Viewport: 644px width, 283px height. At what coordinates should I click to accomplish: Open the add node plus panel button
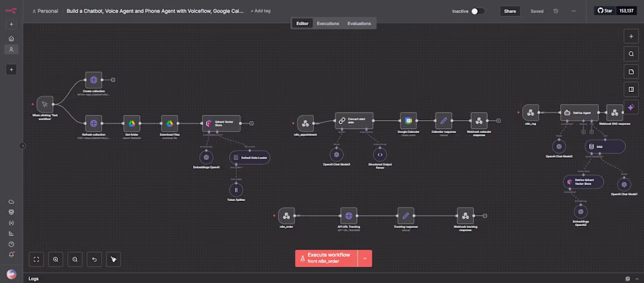click(631, 36)
